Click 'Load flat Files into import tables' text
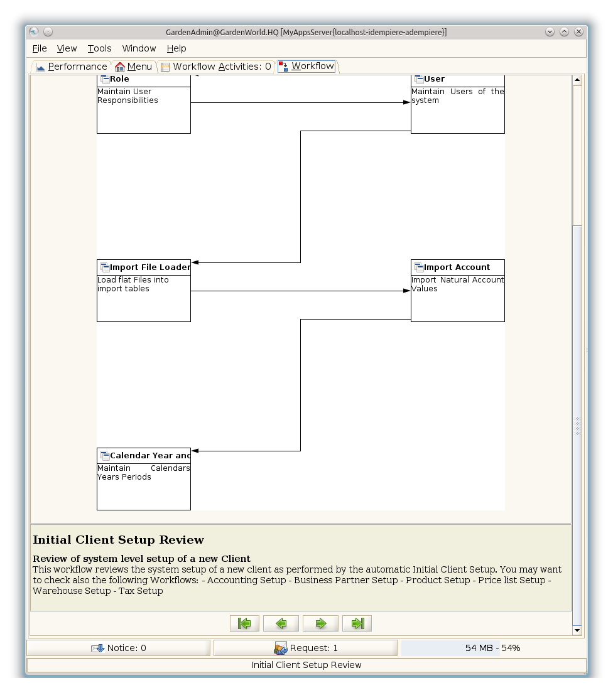 [133, 284]
